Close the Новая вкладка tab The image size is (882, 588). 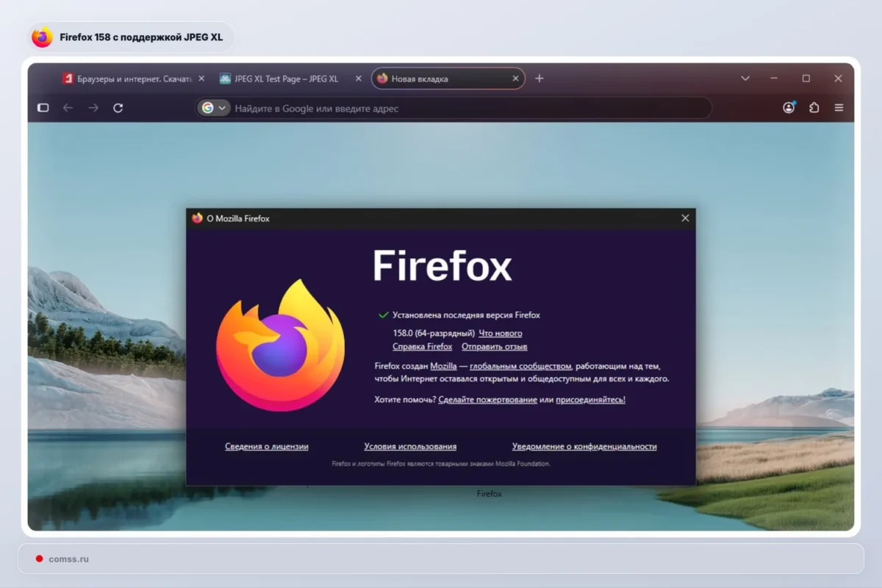515,79
